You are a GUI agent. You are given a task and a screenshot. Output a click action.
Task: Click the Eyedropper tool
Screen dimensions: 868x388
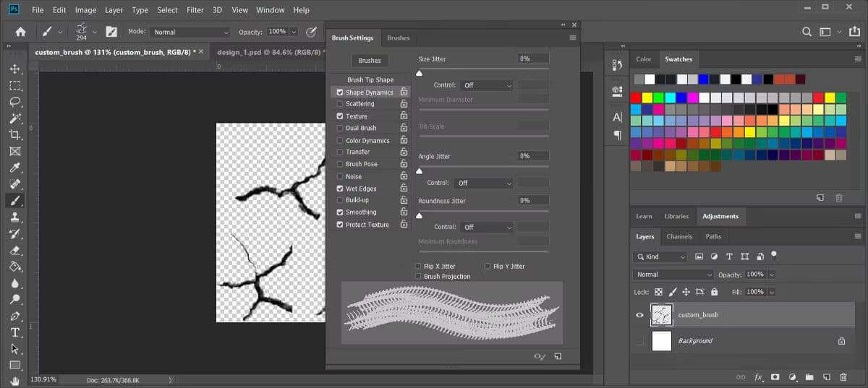pyautogui.click(x=14, y=168)
